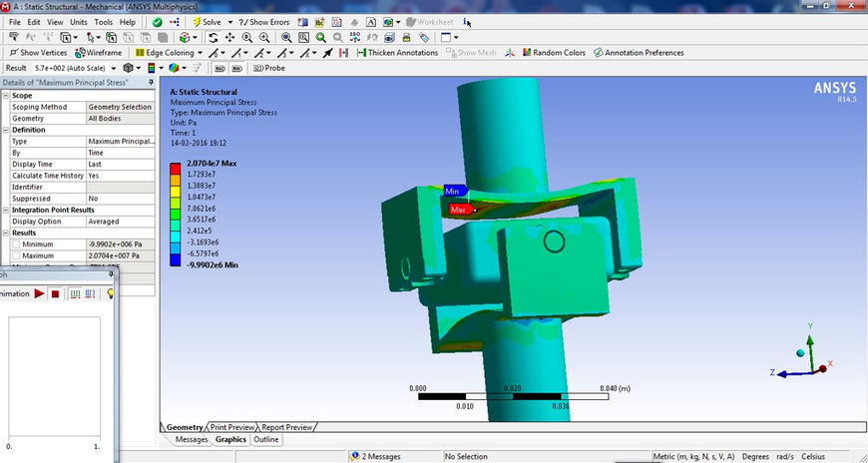Click the Zoom to Fit icon
This screenshot has height=463, width=868.
tap(286, 38)
